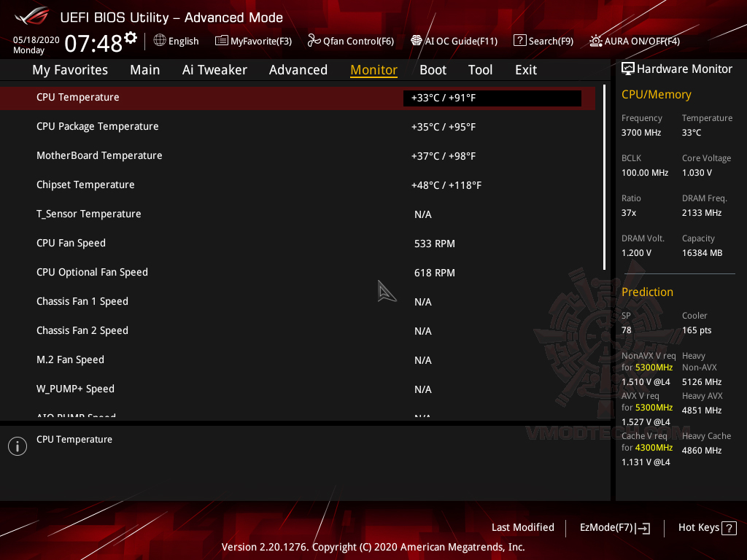Viewport: 747px width, 560px height.
Task: Open My Favorites tab
Action: click(x=70, y=70)
